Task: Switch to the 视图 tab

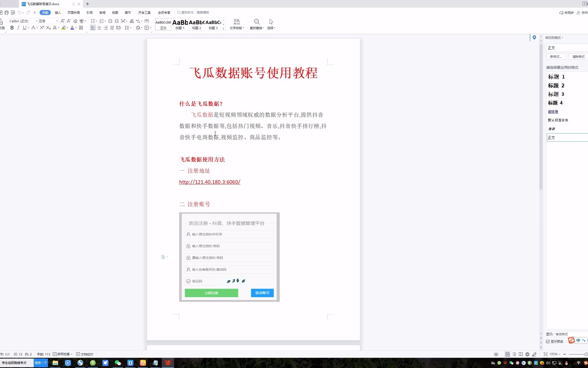Action: [x=115, y=13]
